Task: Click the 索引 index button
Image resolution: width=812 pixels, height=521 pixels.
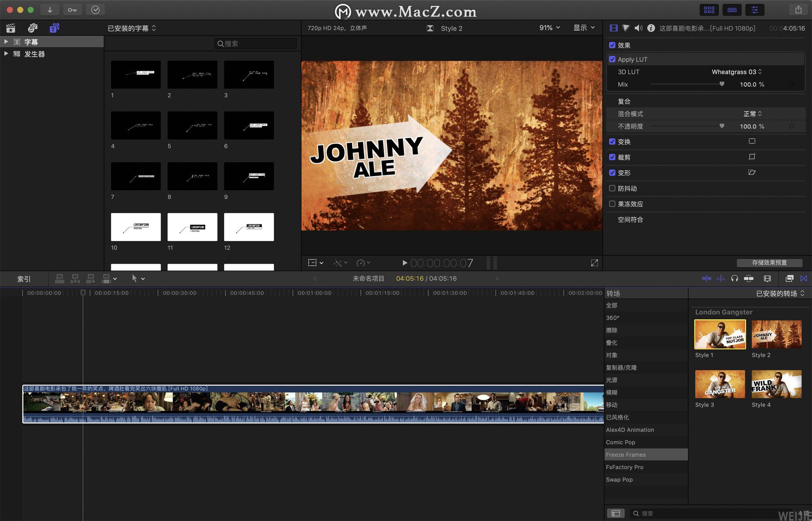Action: (24, 279)
